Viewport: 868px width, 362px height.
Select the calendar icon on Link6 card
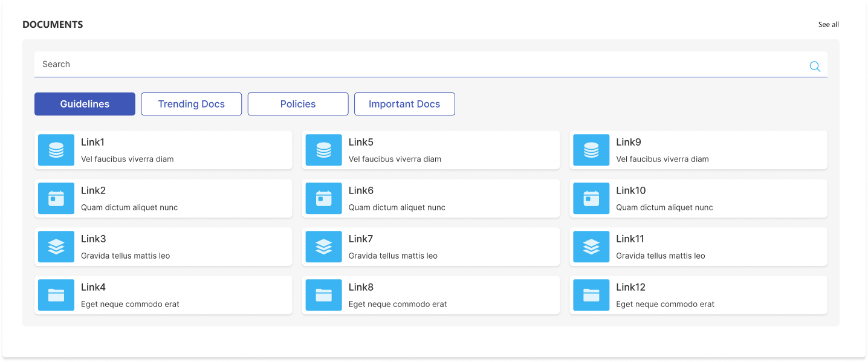click(x=323, y=198)
